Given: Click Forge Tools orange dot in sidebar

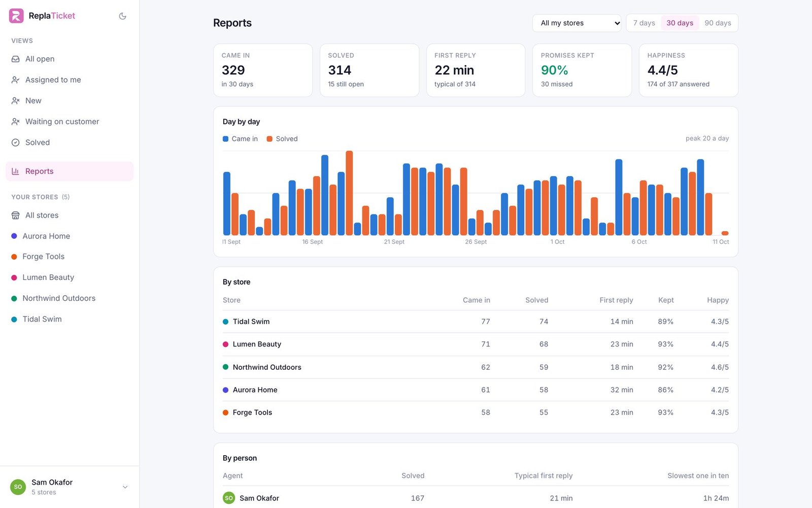Looking at the screenshot, I should [14, 257].
